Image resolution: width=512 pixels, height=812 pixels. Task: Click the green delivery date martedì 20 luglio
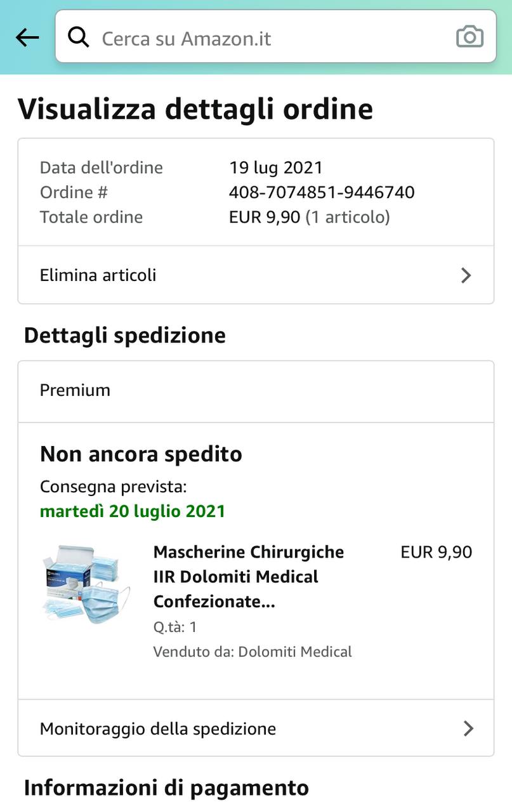point(133,511)
